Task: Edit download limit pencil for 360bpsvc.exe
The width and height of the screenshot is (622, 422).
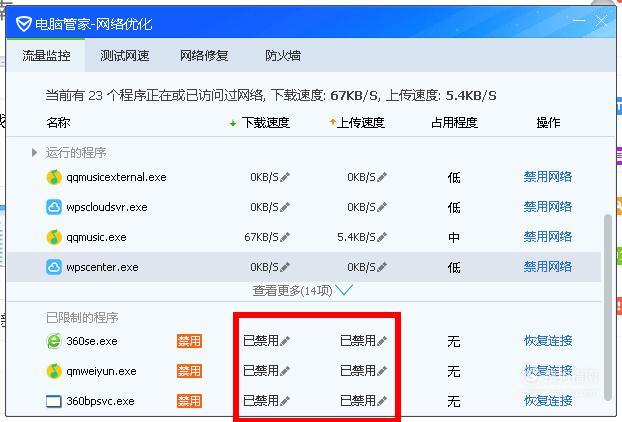Action: [x=285, y=401]
